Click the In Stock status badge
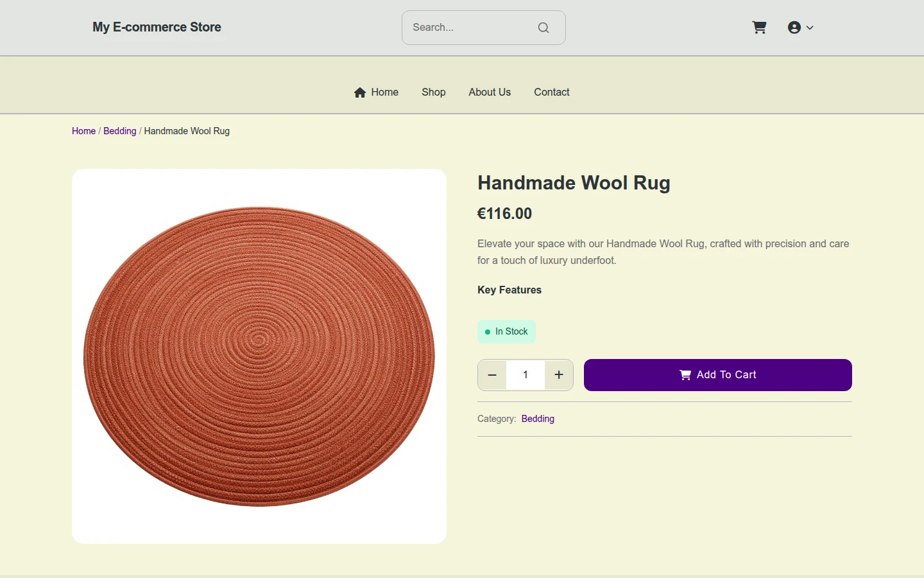 (506, 331)
